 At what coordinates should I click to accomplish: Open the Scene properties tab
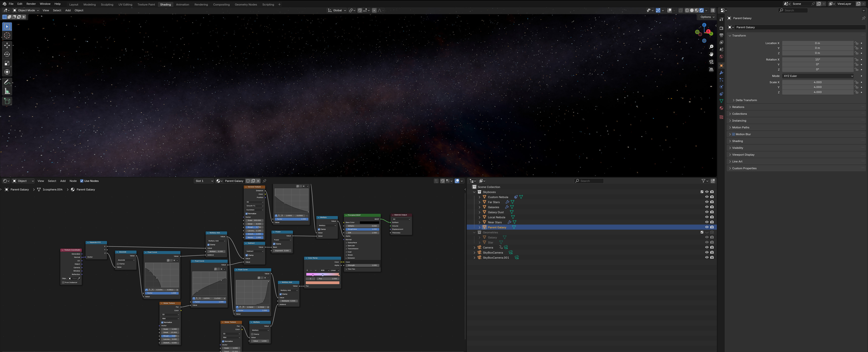point(721,49)
